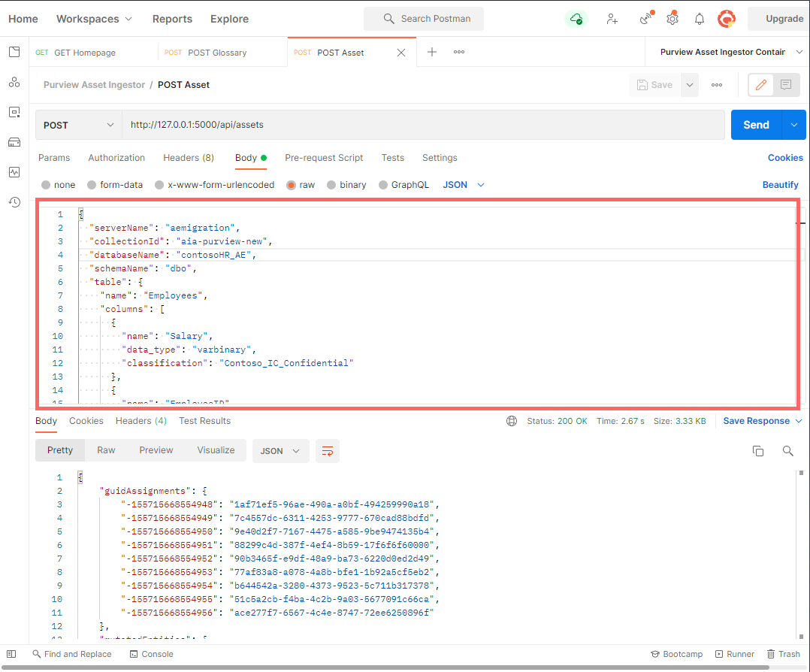Switch to the request Settings tab
Image resolution: width=810 pixels, height=672 pixels.
(x=440, y=158)
